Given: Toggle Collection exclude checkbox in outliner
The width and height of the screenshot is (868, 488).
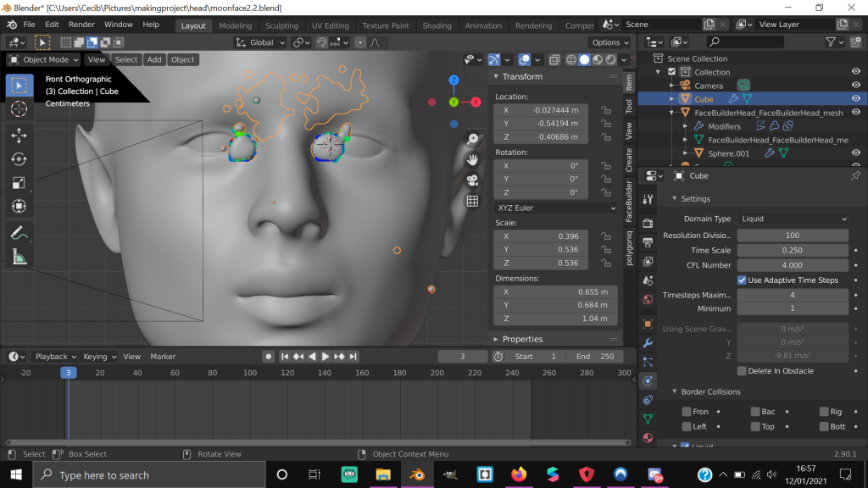Looking at the screenshot, I should pyautogui.click(x=672, y=72).
